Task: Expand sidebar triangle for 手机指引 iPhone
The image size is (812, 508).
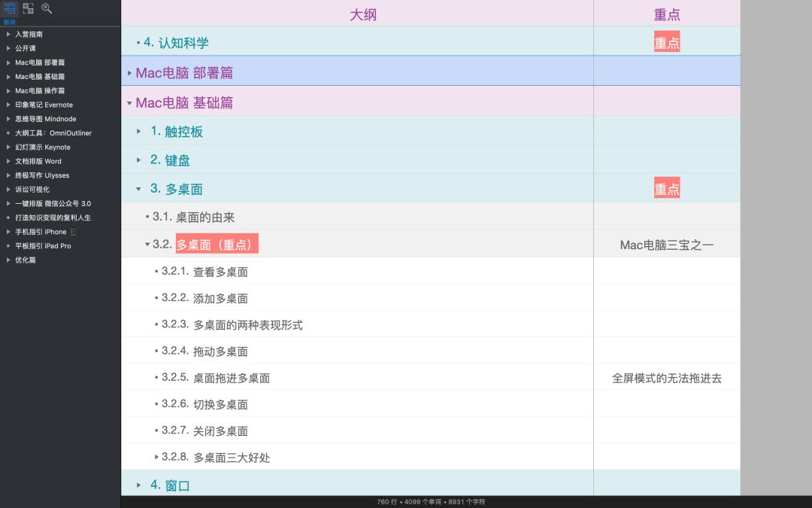Action: click(x=8, y=232)
